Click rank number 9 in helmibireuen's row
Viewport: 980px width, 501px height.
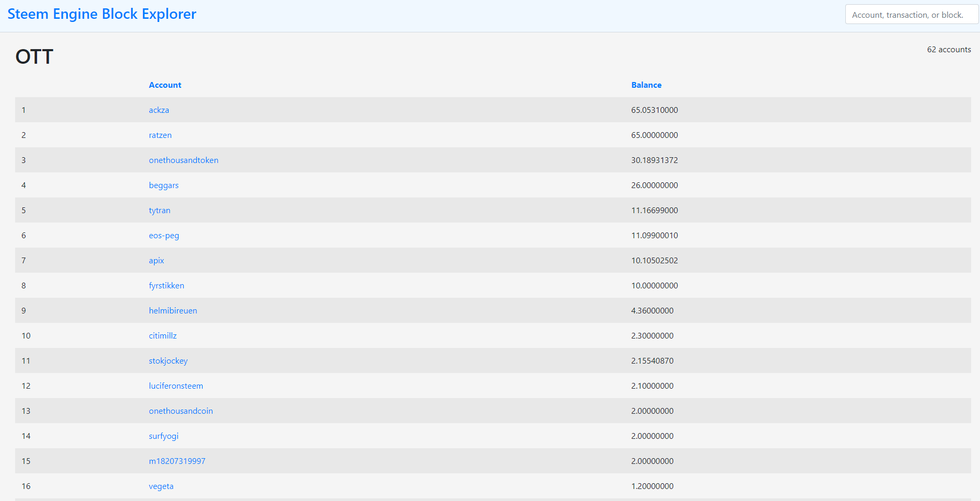tap(23, 310)
